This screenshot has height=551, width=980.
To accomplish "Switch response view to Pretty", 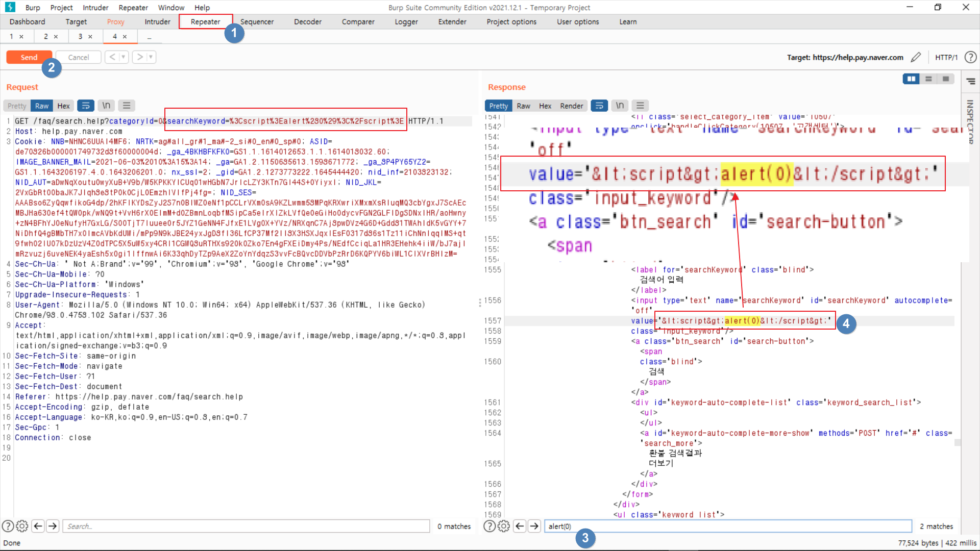I will 498,106.
